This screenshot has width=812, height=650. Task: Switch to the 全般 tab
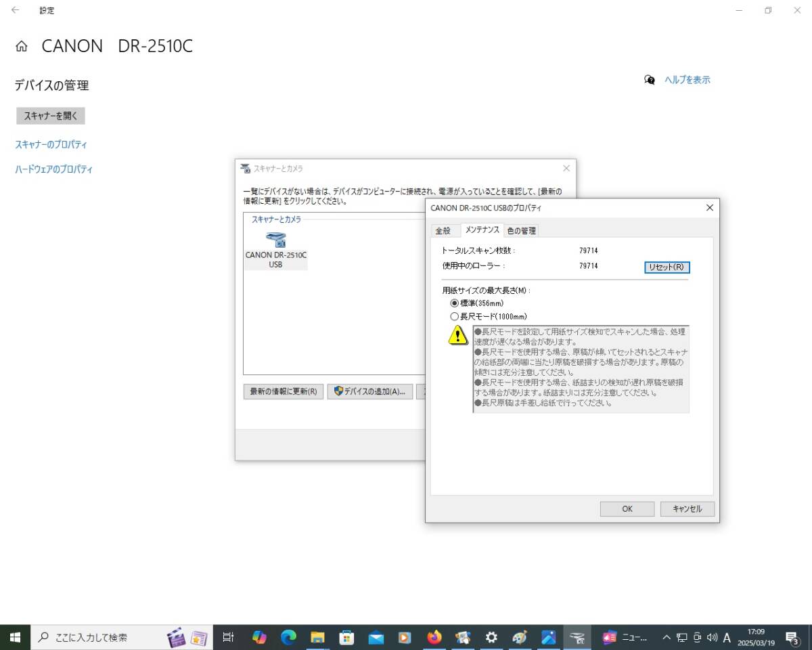(443, 231)
